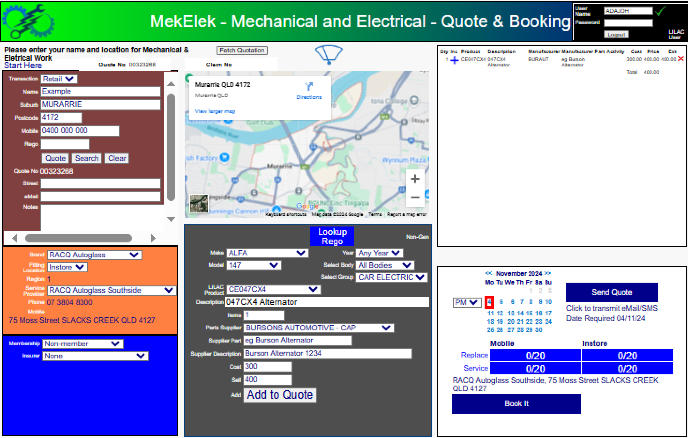Click Replace Mobile 0/20 slot
The height and width of the screenshot is (438, 688).
click(535, 355)
